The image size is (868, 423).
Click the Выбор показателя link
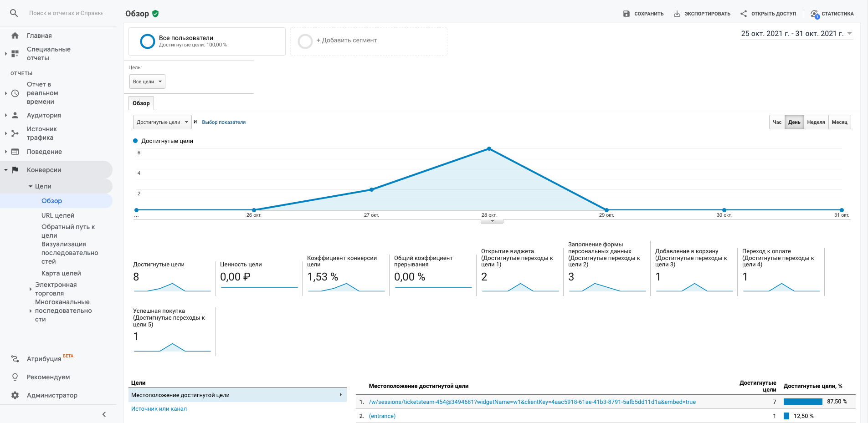pyautogui.click(x=224, y=122)
